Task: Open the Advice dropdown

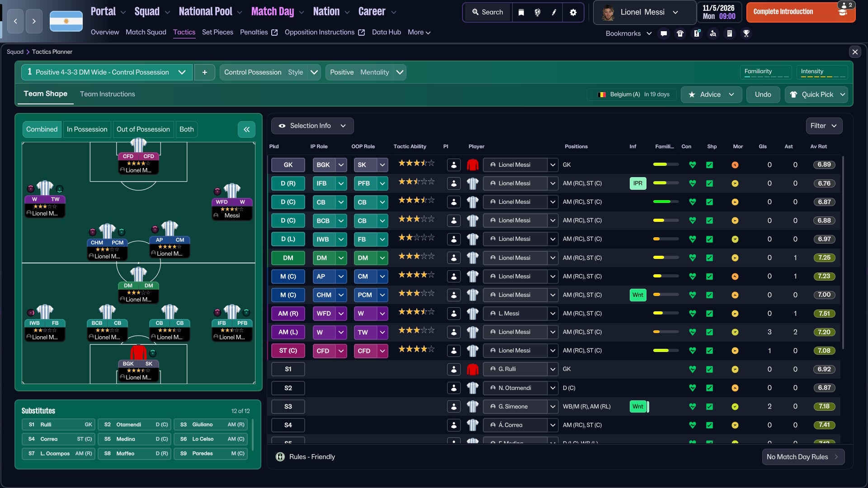Action: (711, 94)
